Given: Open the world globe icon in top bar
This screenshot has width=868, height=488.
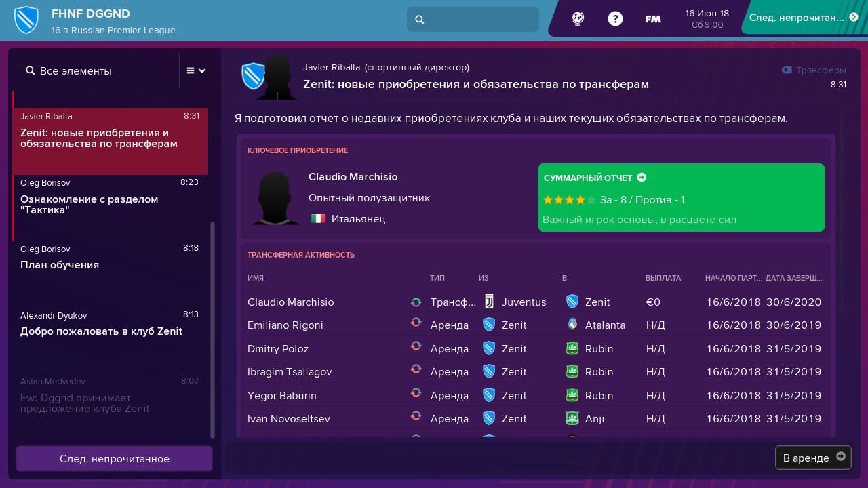Looking at the screenshot, I should [x=578, y=19].
